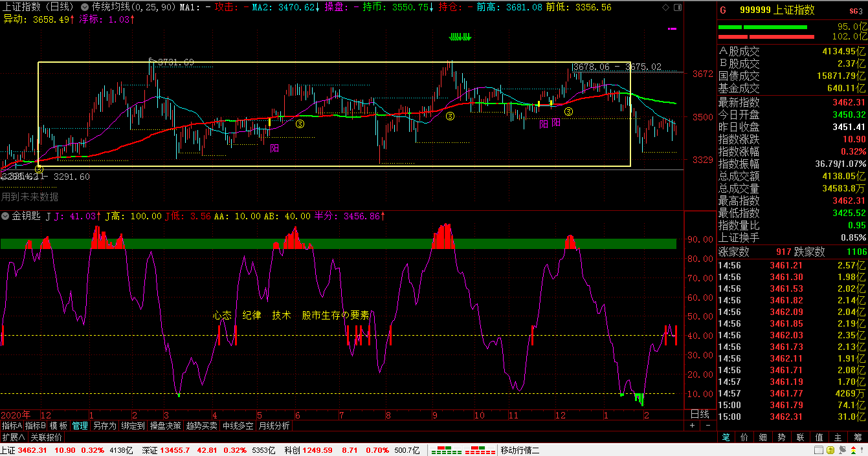This screenshot has height=456, width=868.
Task: Collapse the 扩展 panel
Action: 14,437
